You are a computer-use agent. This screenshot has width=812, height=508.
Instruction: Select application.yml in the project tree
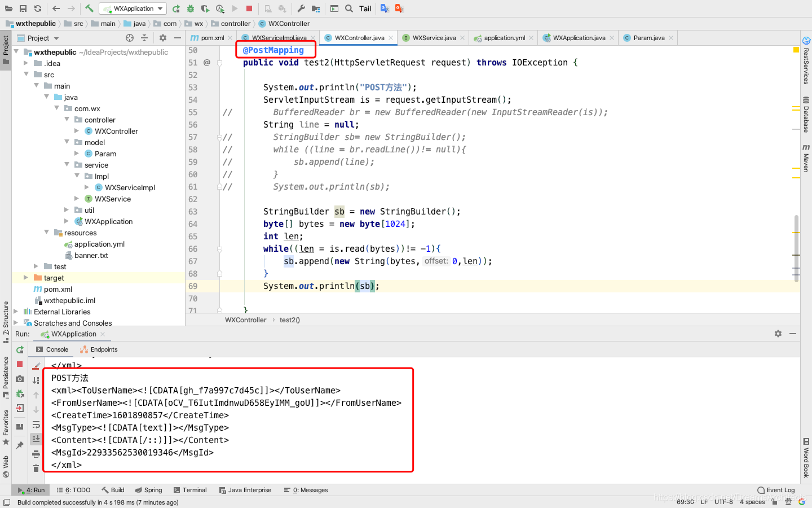99,244
